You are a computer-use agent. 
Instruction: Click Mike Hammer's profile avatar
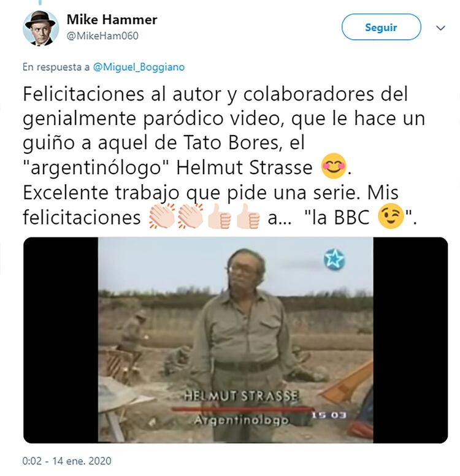(x=40, y=28)
